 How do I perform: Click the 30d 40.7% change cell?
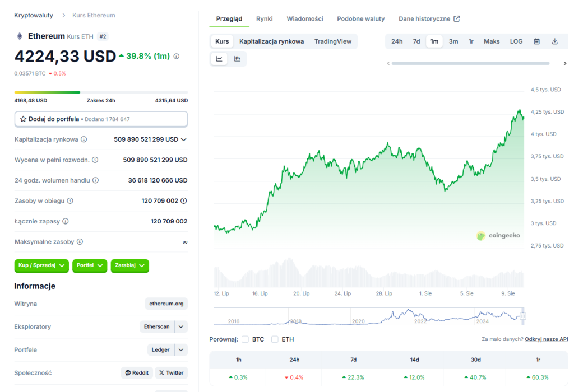click(475, 377)
